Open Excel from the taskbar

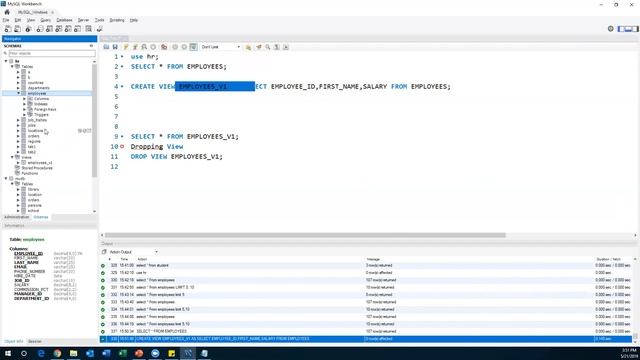point(122,353)
